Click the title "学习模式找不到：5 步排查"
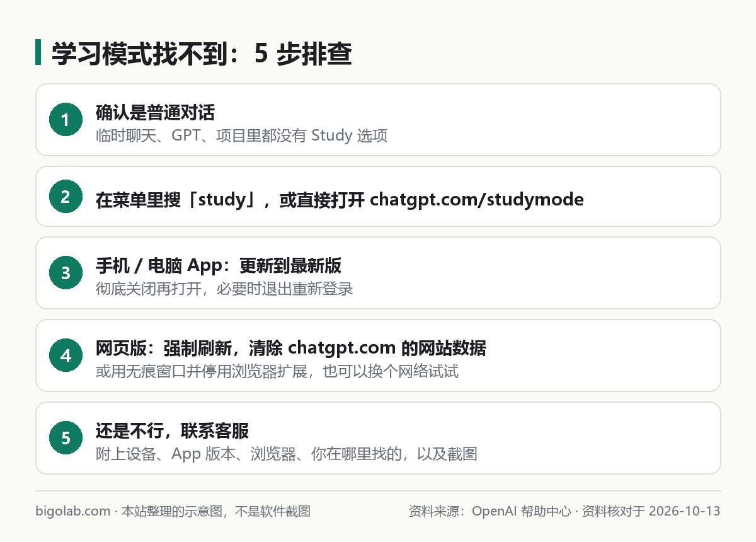Screen dimensions: 756x542 [x=202, y=54]
